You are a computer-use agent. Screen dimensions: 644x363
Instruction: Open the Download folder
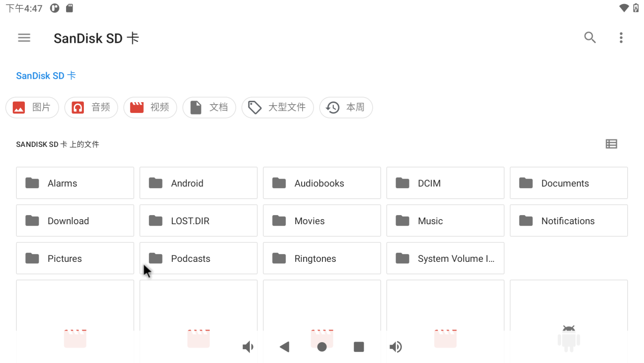pyautogui.click(x=75, y=221)
